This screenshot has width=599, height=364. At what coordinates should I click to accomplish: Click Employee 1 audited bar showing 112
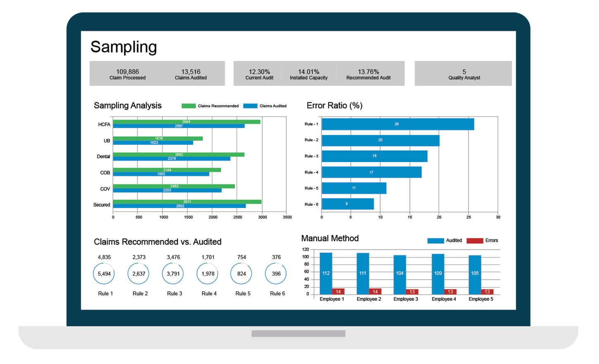click(326, 274)
